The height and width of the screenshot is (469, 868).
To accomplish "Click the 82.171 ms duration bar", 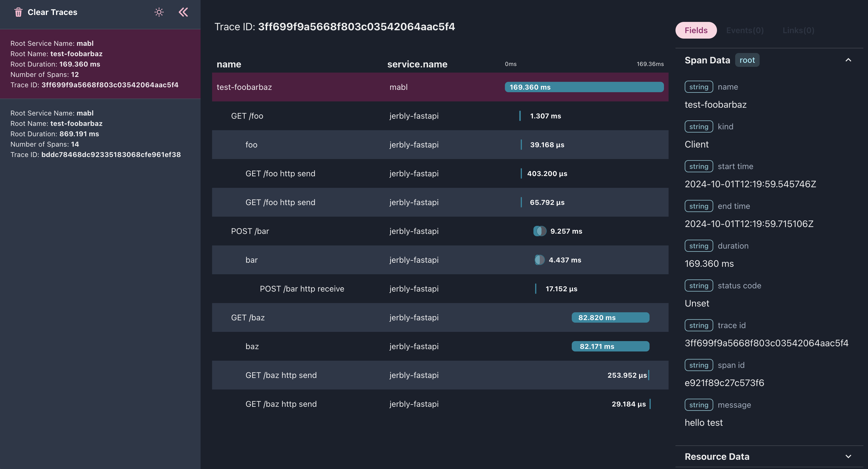I will pyautogui.click(x=610, y=346).
